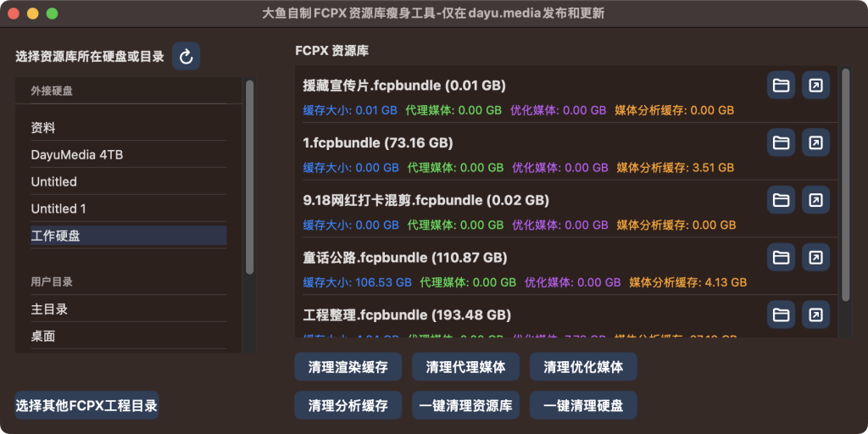The height and width of the screenshot is (434, 868).
Task: Open folder icon for 9.18网红打卡混剪.fcpbundle
Action: tap(781, 200)
